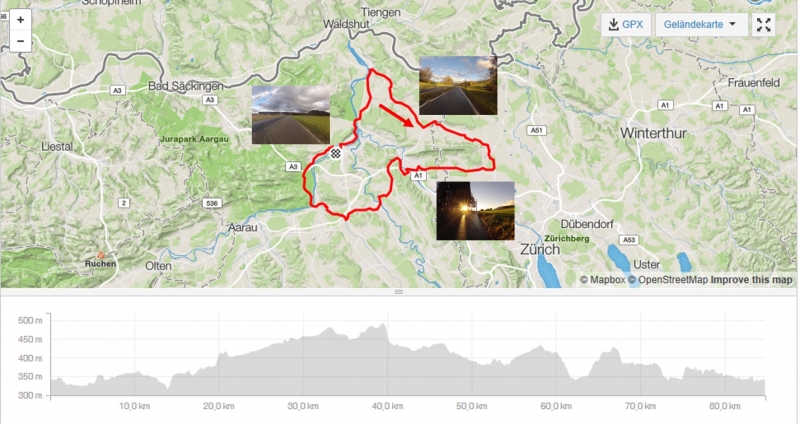This screenshot has width=800, height=424.
Task: Click the red direction arrow on route
Action: click(x=396, y=116)
